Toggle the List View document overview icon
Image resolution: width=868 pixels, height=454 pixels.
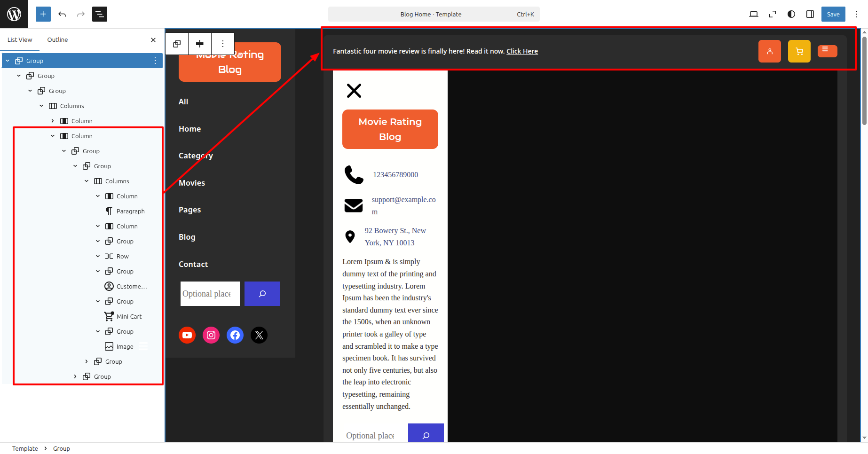pyautogui.click(x=100, y=14)
